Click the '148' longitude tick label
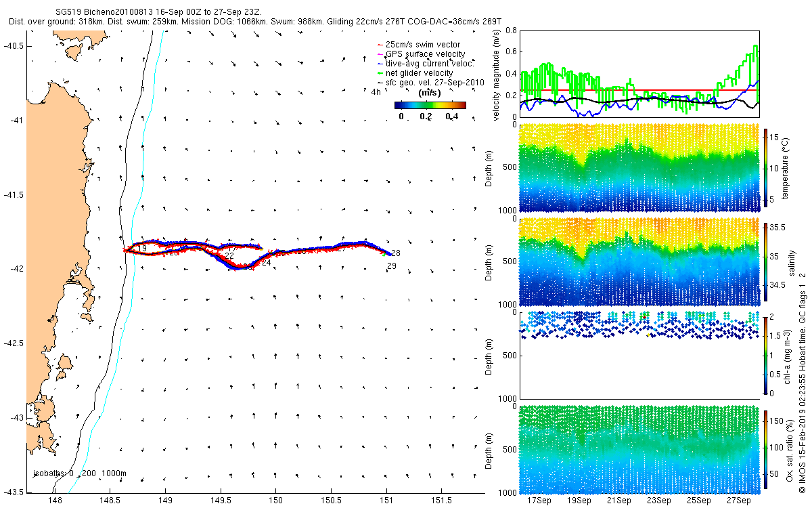The image size is (812, 508). click(55, 501)
